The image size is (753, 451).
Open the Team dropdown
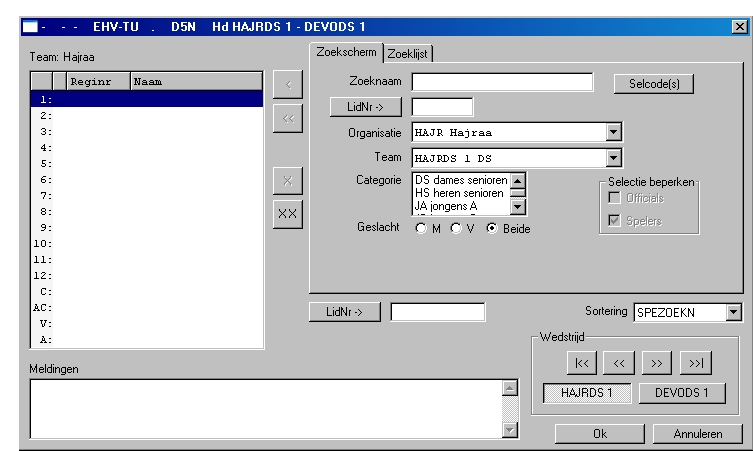[x=613, y=158]
